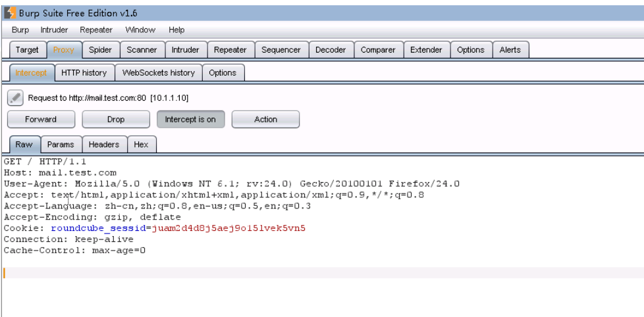Click the Cache-Control: max-age=0 line
644x317 pixels.
(74, 250)
